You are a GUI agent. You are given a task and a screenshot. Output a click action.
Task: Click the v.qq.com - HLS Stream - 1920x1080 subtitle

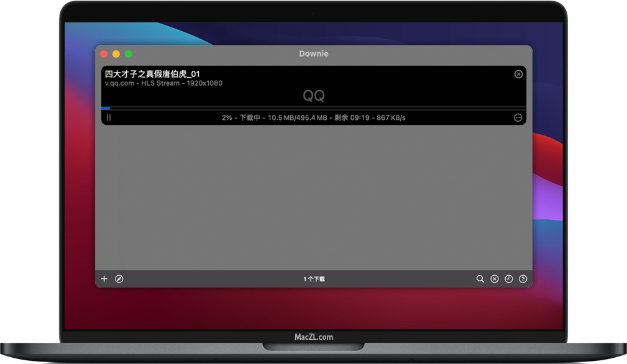click(163, 83)
